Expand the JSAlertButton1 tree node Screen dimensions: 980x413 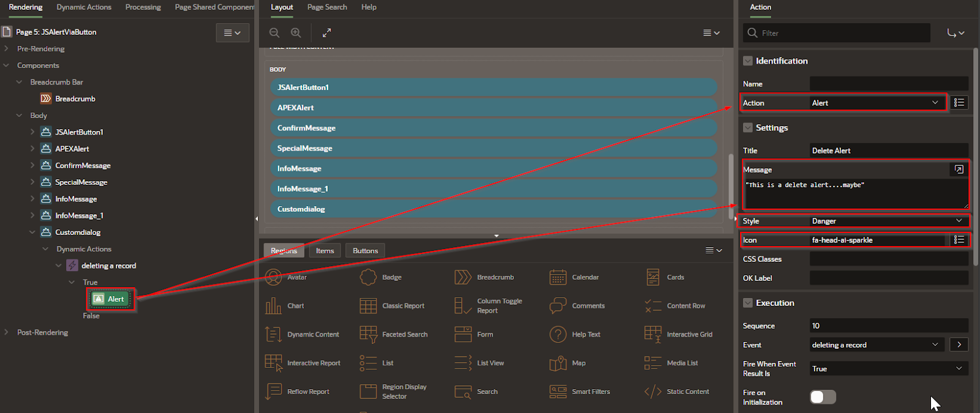coord(32,132)
